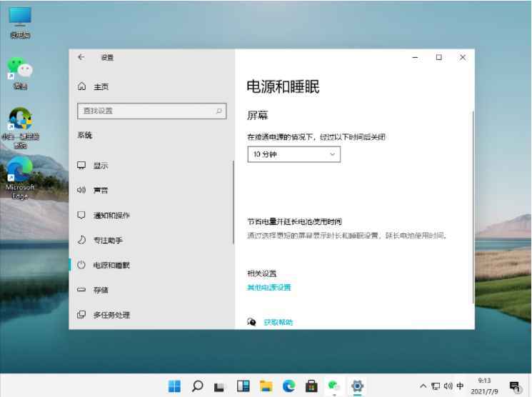This screenshot has width=532, height=397.
Task: Select 通知和操作 in the sidebar
Action: pyautogui.click(x=111, y=216)
